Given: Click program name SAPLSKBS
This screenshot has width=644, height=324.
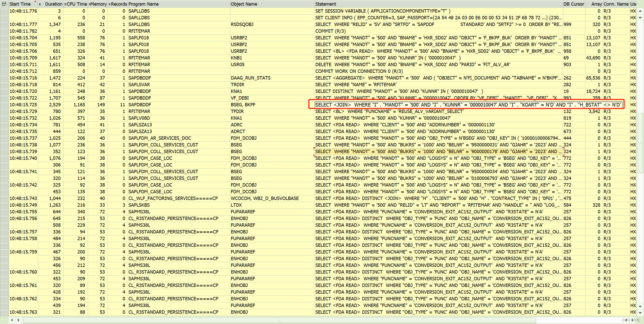Looking at the screenshot, I should pyautogui.click(x=139, y=205).
